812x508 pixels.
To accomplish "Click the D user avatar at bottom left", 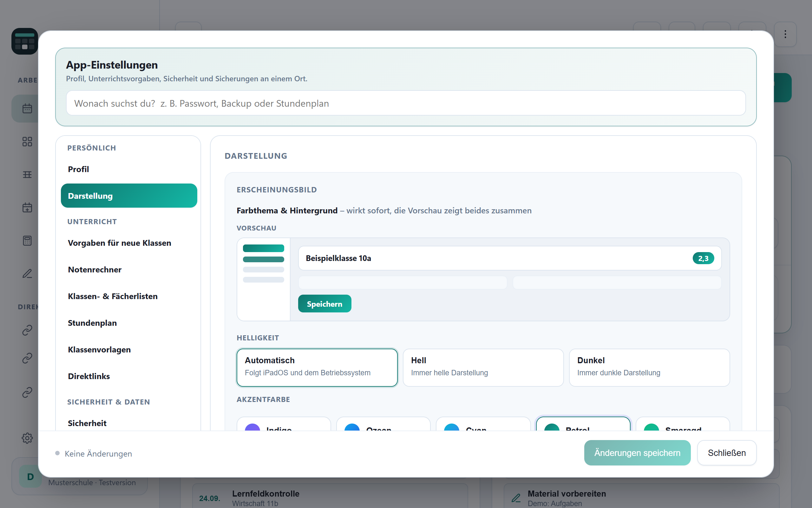I will click(30, 477).
